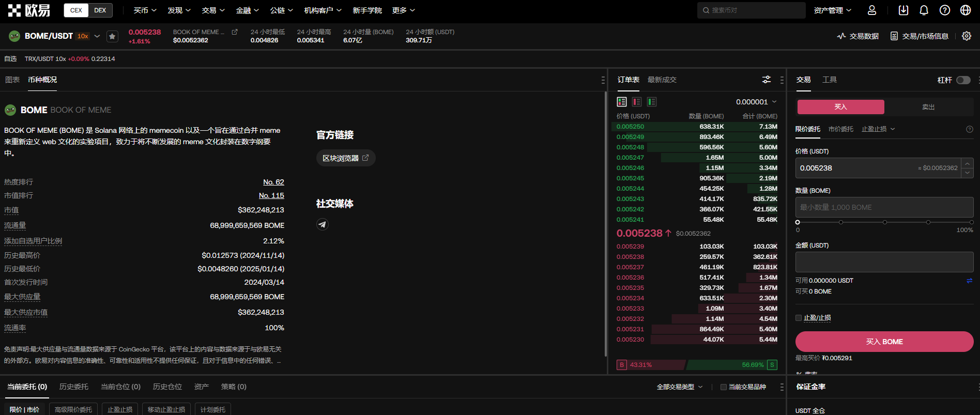Viewport: 980px width, 415px height.
Task: Expand the 更多 menu
Action: 403,10
